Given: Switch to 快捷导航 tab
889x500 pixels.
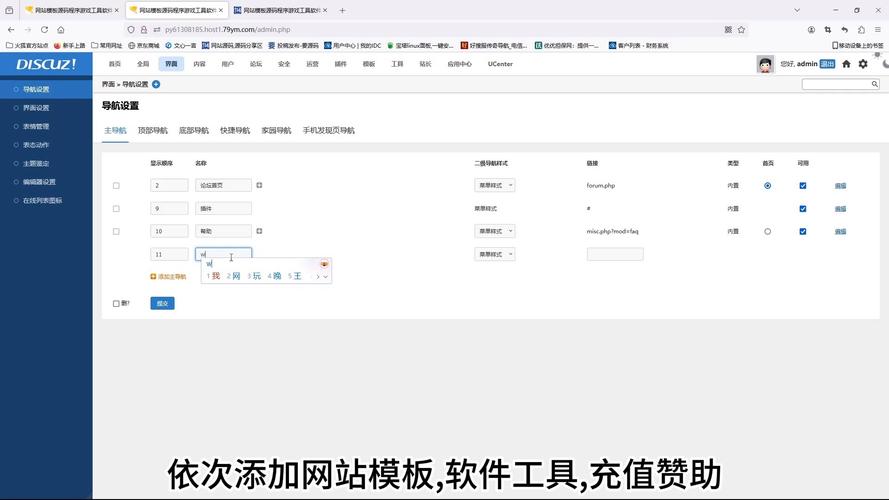Looking at the screenshot, I should (235, 130).
